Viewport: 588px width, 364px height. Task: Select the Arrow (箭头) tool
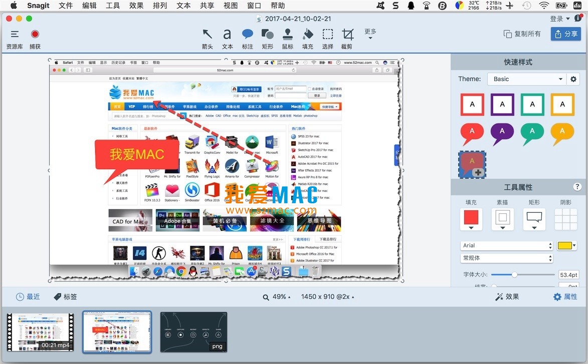click(x=207, y=40)
